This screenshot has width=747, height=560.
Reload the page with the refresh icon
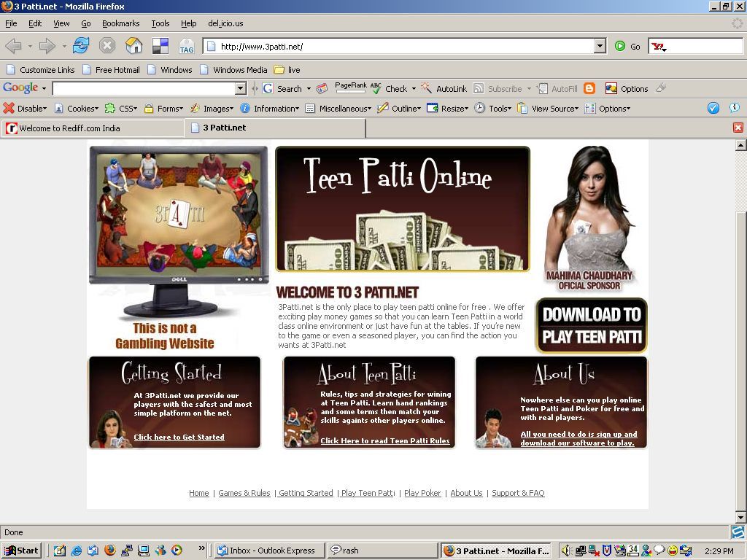point(81,46)
